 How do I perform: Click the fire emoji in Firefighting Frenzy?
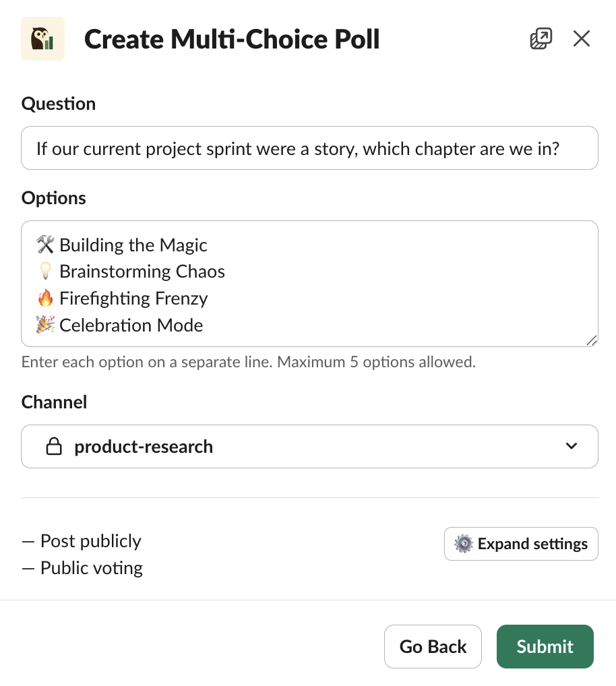click(x=45, y=298)
